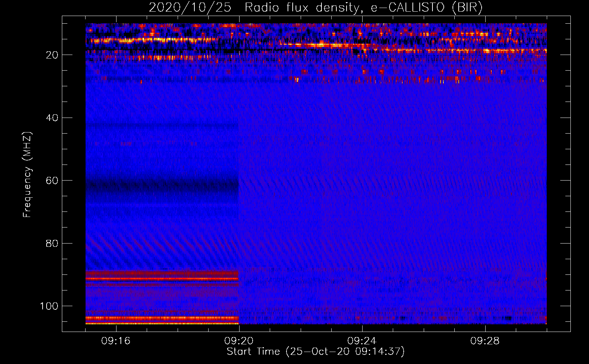Image resolution: width=589 pixels, height=364 pixels.
Task: Click the 09:20 time tick label
Action: pyautogui.click(x=239, y=341)
